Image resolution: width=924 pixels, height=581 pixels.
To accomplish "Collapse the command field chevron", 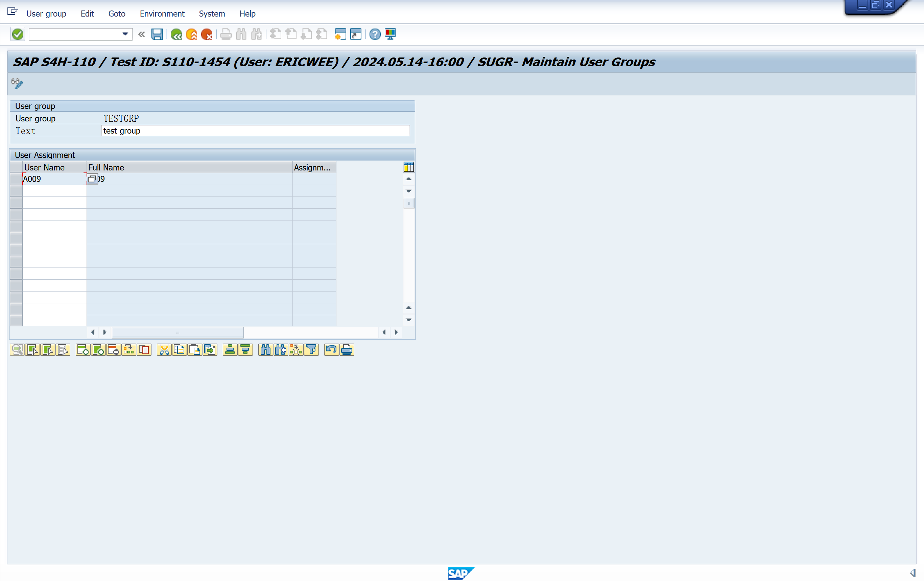I will (142, 34).
